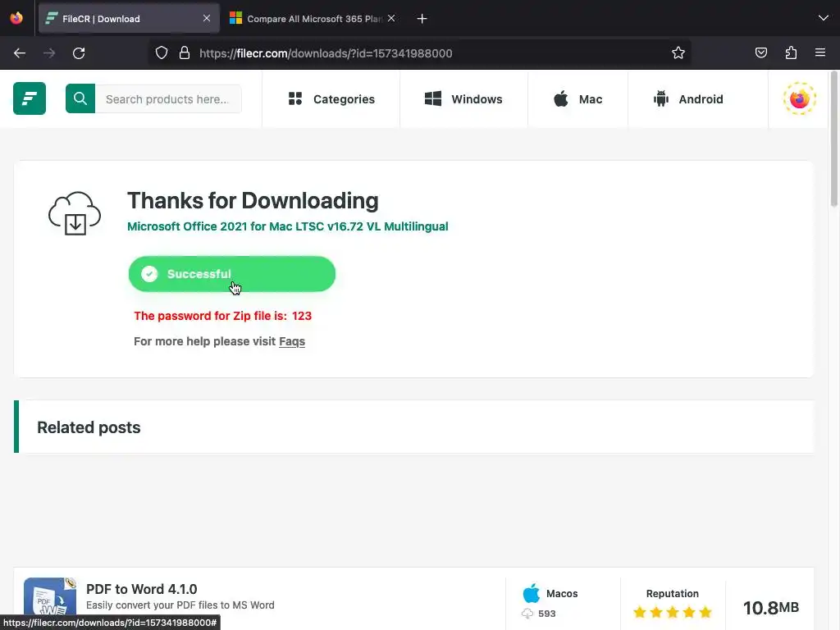This screenshot has width=840, height=630.
Task: Click the Macos Apple icon
Action: coord(531,593)
